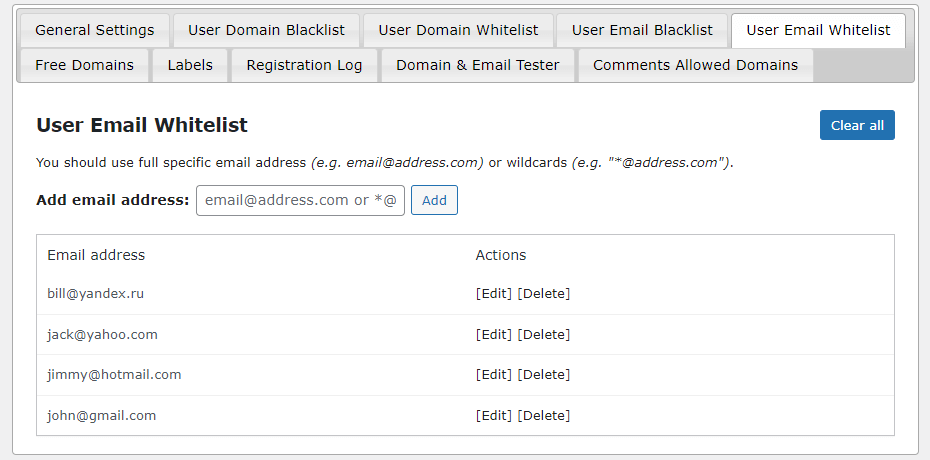The width and height of the screenshot is (930, 460).
Task: Edit the jimmy@hotmail.com entry
Action: (x=494, y=375)
